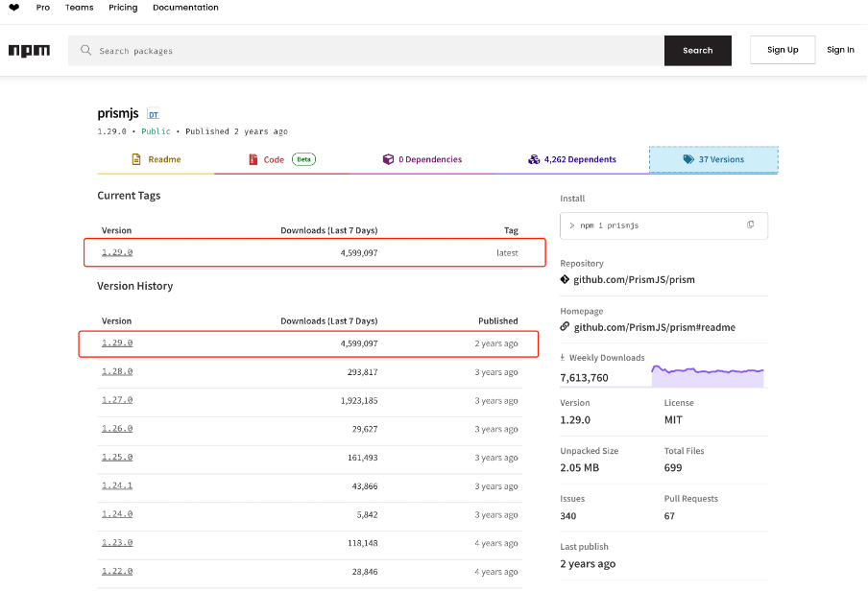Open version 1.24.1 link
This screenshot has width=868, height=591.
pos(117,485)
